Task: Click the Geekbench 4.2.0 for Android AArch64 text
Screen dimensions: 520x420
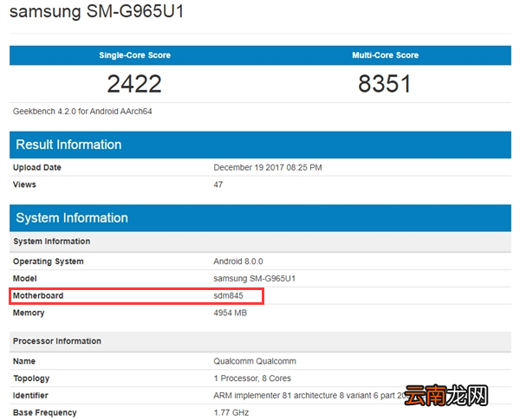Action: coord(82,112)
